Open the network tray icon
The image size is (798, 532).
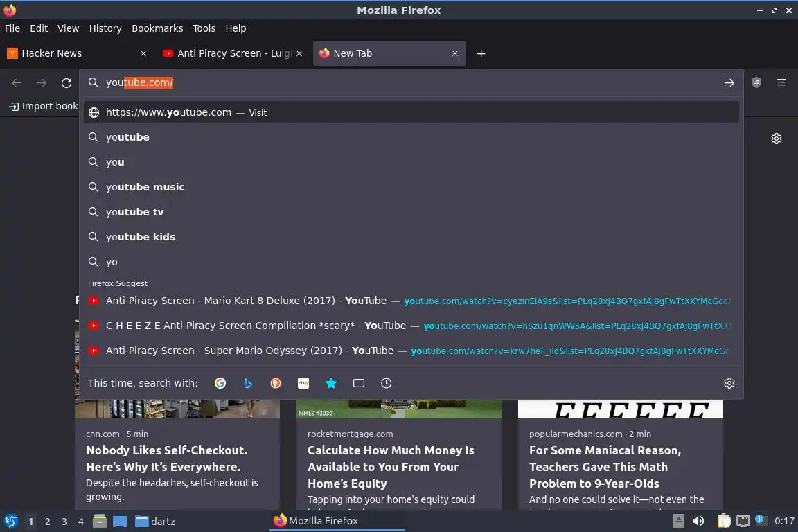743,522
